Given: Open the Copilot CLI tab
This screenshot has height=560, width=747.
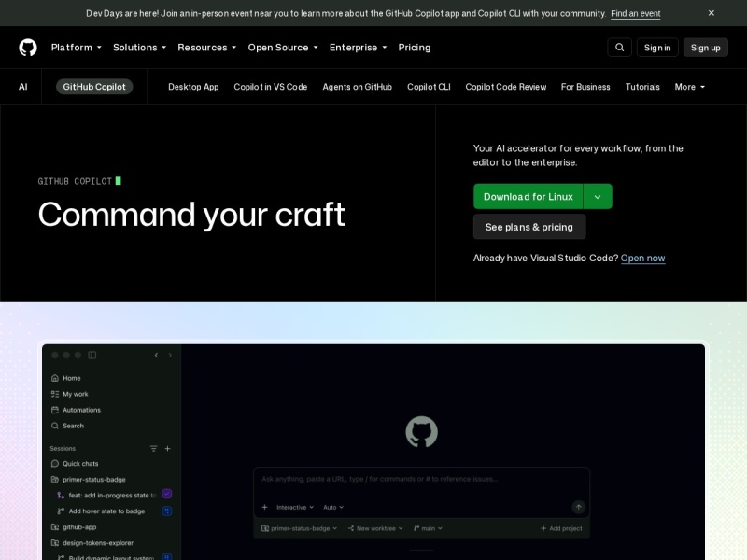Looking at the screenshot, I should (x=429, y=87).
